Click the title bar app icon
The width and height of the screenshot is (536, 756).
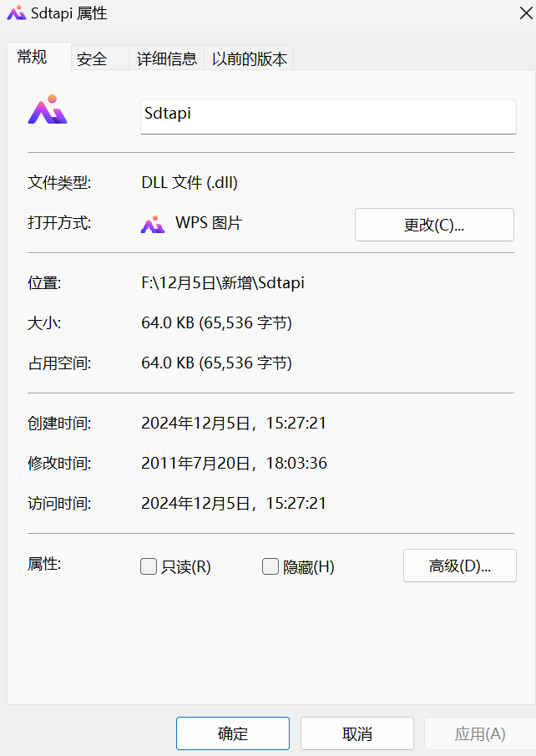pos(17,13)
